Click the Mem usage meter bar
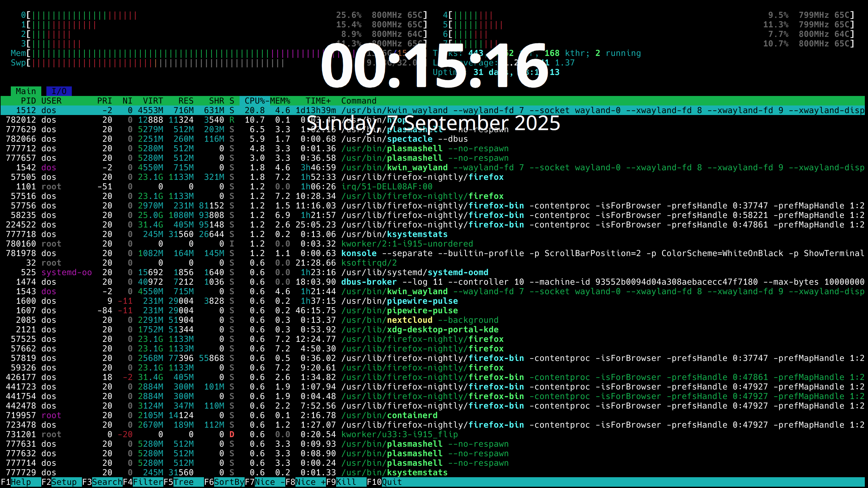 coord(219,53)
